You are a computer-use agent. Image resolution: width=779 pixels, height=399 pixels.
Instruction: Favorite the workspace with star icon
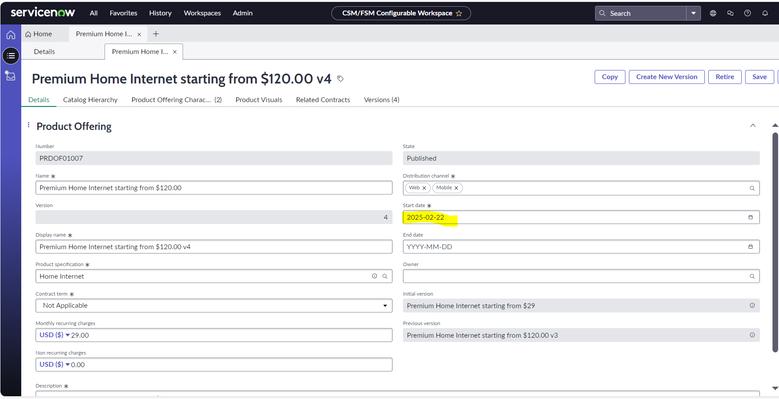(x=459, y=13)
